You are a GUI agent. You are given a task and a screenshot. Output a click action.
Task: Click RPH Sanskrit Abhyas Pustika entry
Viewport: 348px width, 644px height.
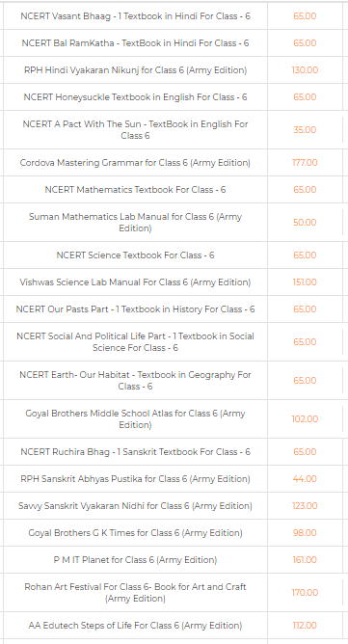point(135,479)
